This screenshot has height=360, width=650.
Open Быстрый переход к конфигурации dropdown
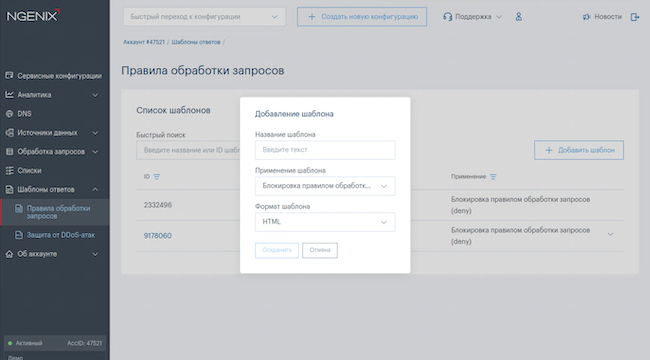coord(204,17)
